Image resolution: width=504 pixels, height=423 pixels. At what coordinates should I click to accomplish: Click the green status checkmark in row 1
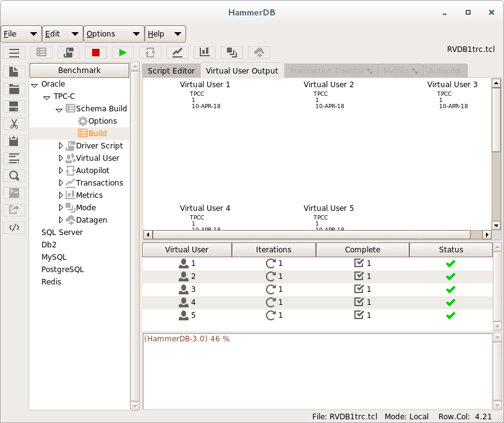coord(451,263)
